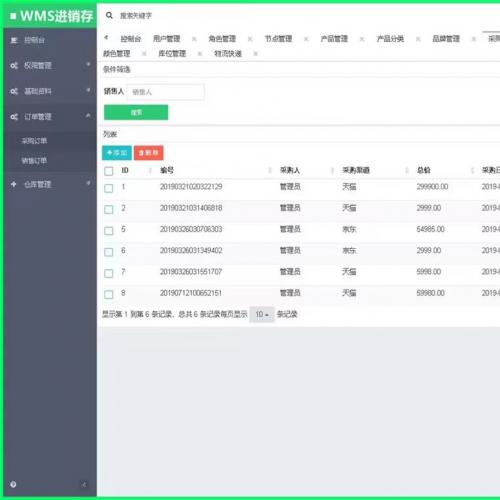
Task: Close the 物流快递 tab
Action: pyautogui.click(x=255, y=54)
